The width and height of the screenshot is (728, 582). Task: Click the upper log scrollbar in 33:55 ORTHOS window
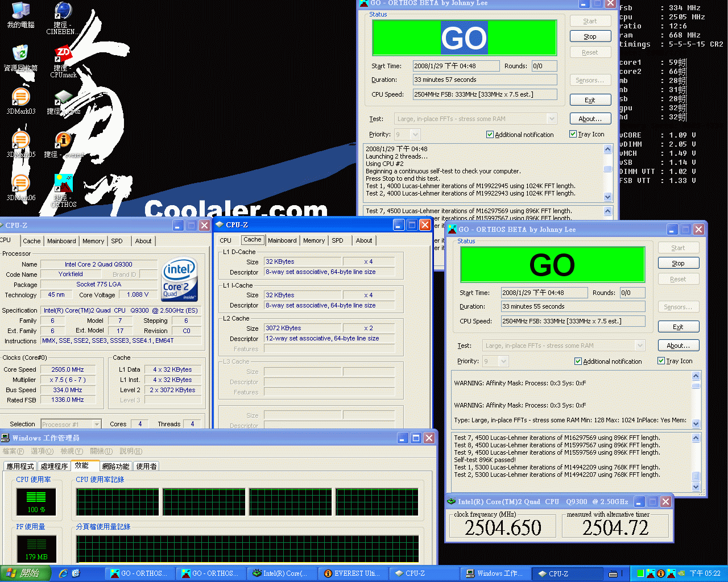tap(696, 399)
